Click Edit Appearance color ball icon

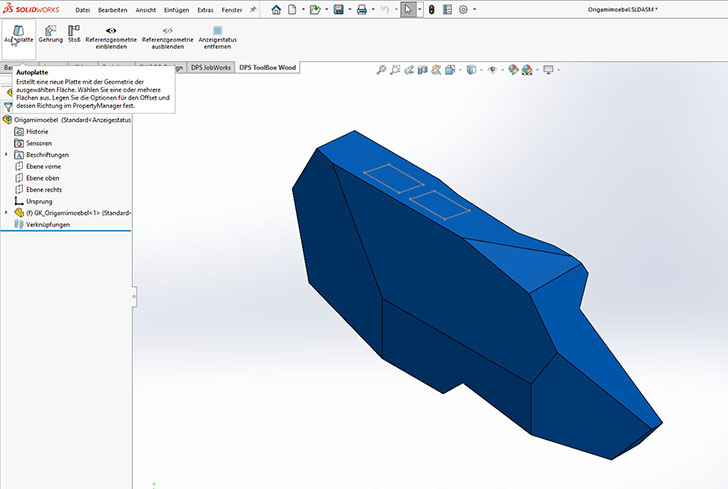click(513, 70)
